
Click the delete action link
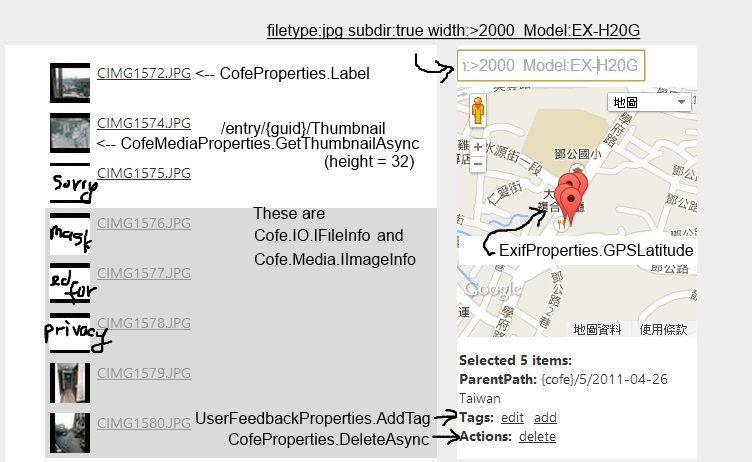tap(538, 437)
